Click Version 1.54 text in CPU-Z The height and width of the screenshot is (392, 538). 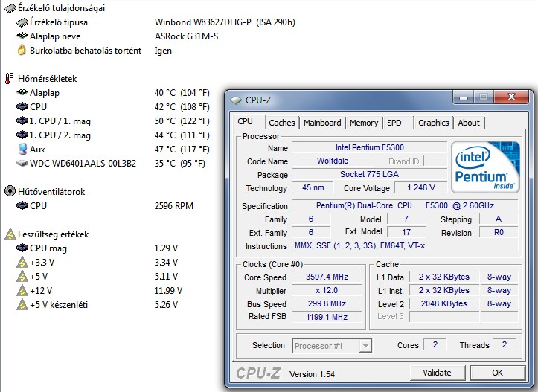point(312,374)
